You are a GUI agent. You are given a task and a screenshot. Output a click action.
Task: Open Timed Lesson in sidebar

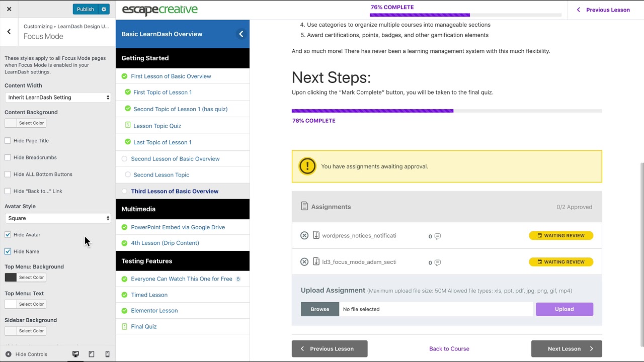point(149,295)
